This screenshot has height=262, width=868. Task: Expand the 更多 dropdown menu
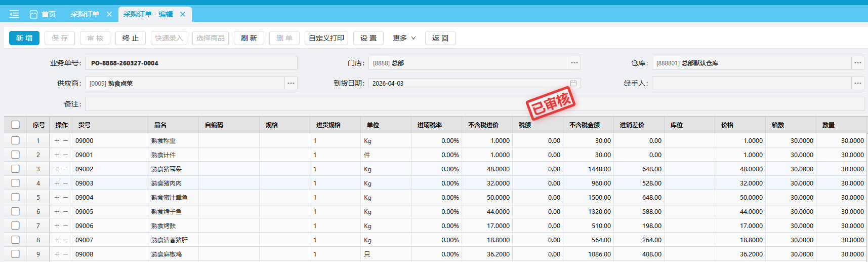tap(404, 38)
